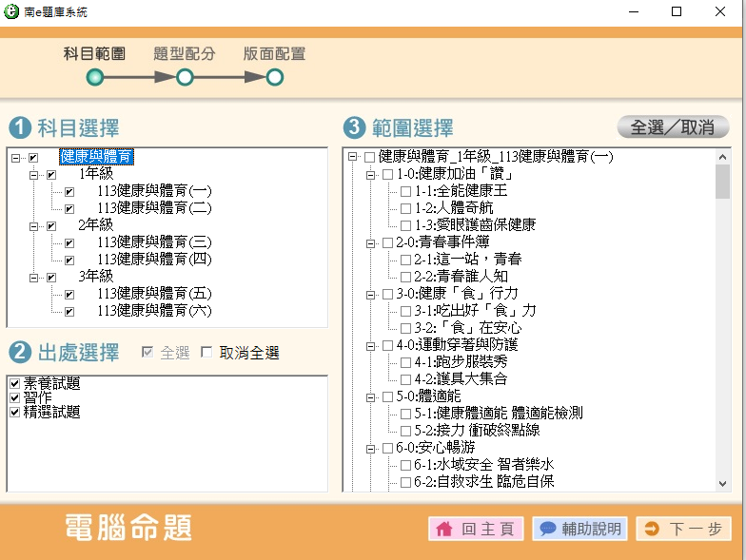Uncheck the 精選試題 source checkbox
Screen dimensions: 746x560
point(14,412)
